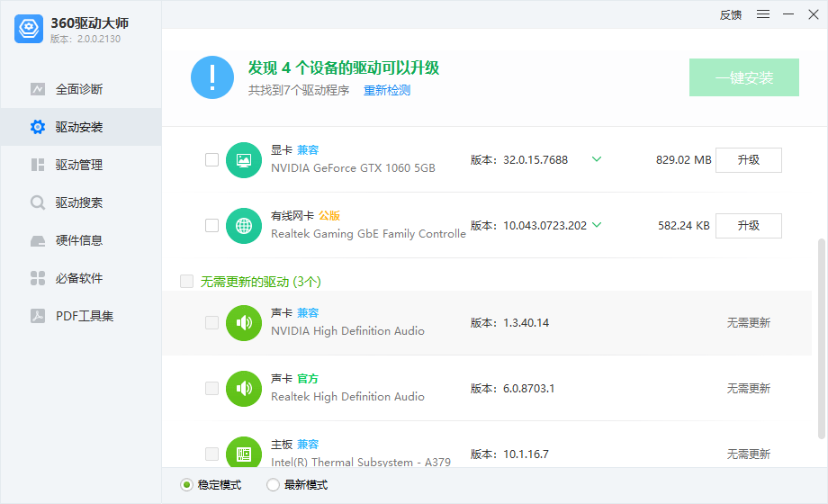Screen dimensions: 828x504
Task: Click the blue exclamation alert icon
Action: 212,77
